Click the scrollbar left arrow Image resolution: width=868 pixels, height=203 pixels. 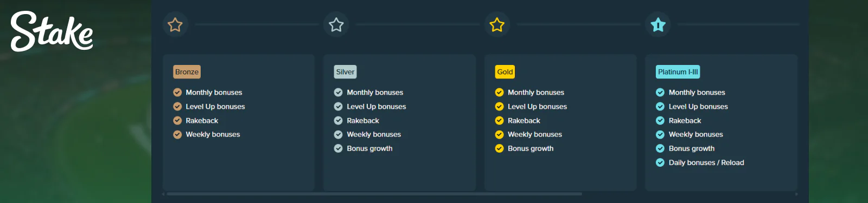163,194
